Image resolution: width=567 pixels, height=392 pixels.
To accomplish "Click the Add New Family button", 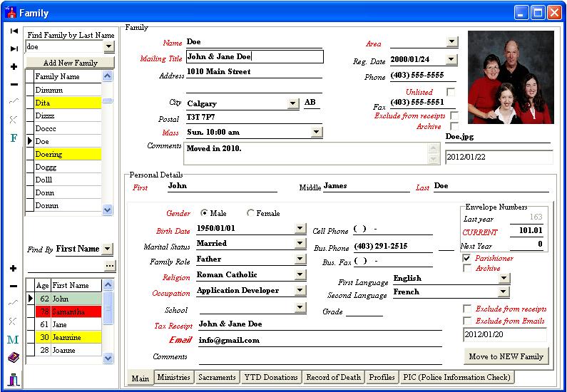I will (x=70, y=63).
